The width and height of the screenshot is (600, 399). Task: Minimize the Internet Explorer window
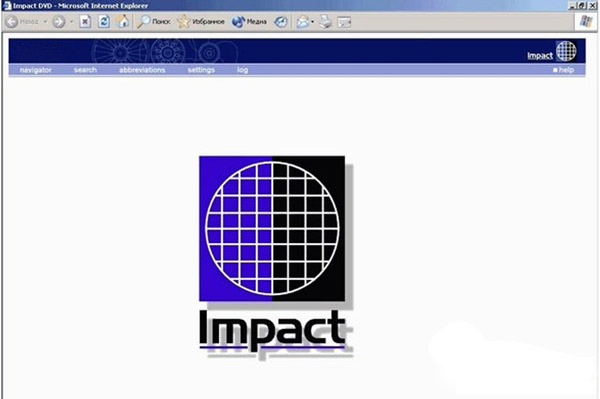pyautogui.click(x=573, y=5)
